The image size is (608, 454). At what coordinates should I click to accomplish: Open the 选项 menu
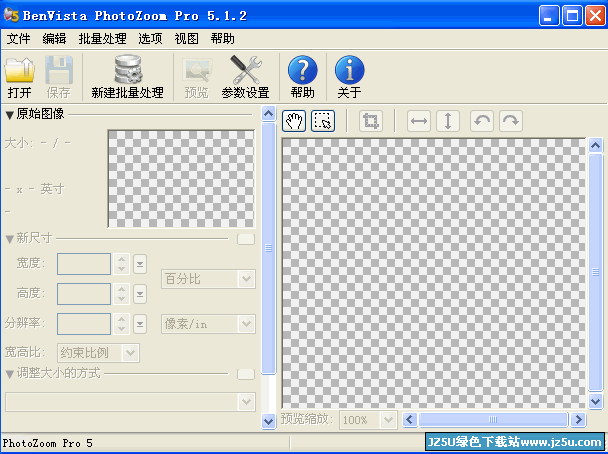(150, 39)
